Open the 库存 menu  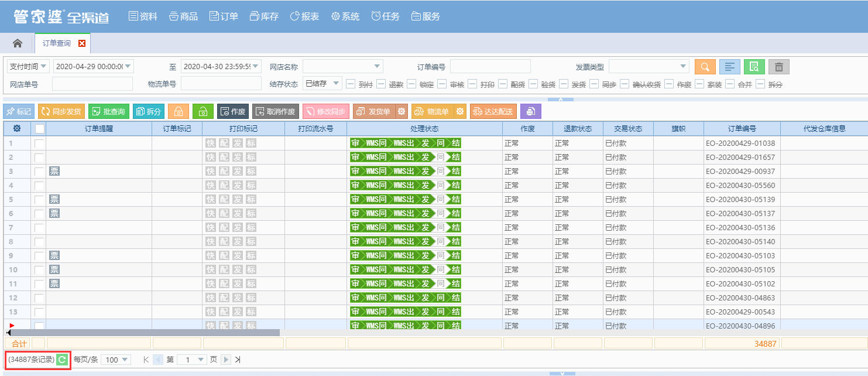[263, 16]
